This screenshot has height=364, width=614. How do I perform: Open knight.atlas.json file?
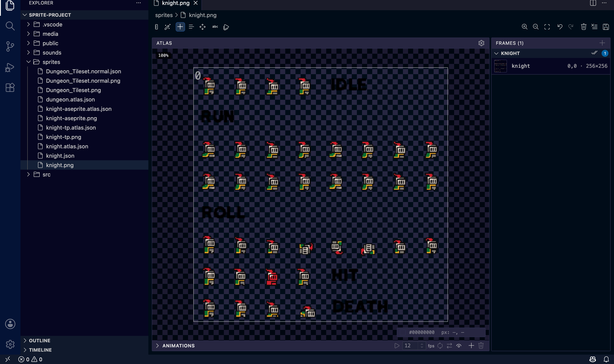pos(84,146)
